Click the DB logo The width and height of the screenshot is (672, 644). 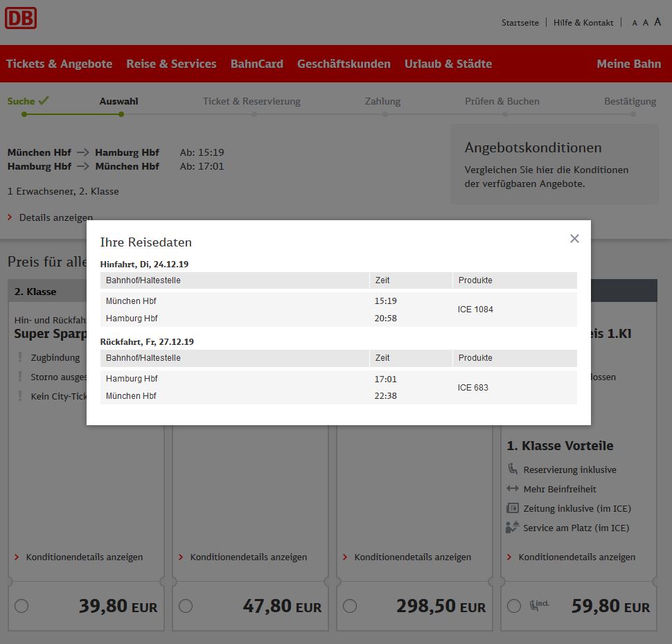click(21, 19)
